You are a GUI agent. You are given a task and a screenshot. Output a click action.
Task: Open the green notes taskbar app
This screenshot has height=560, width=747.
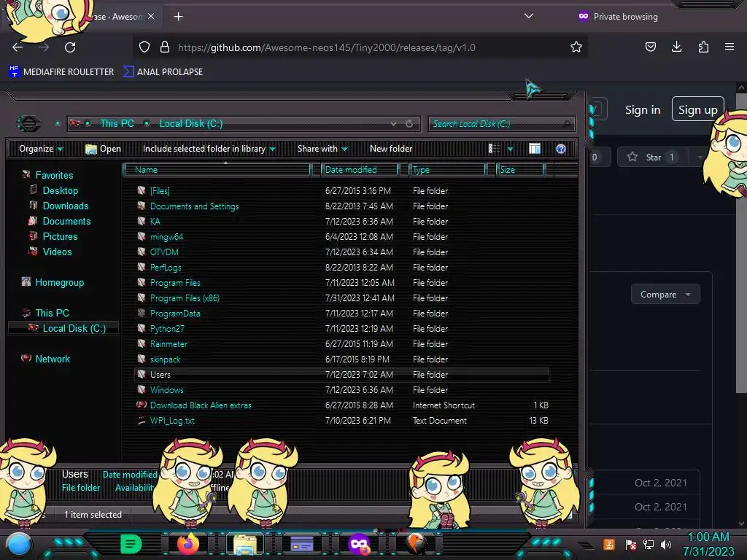[x=131, y=544]
